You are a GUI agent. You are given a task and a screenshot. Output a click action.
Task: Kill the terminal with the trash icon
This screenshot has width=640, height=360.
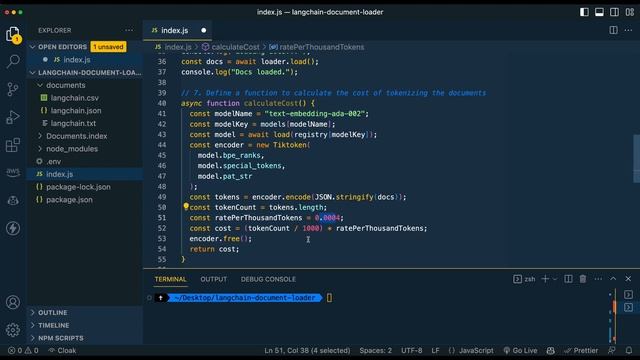tap(583, 279)
